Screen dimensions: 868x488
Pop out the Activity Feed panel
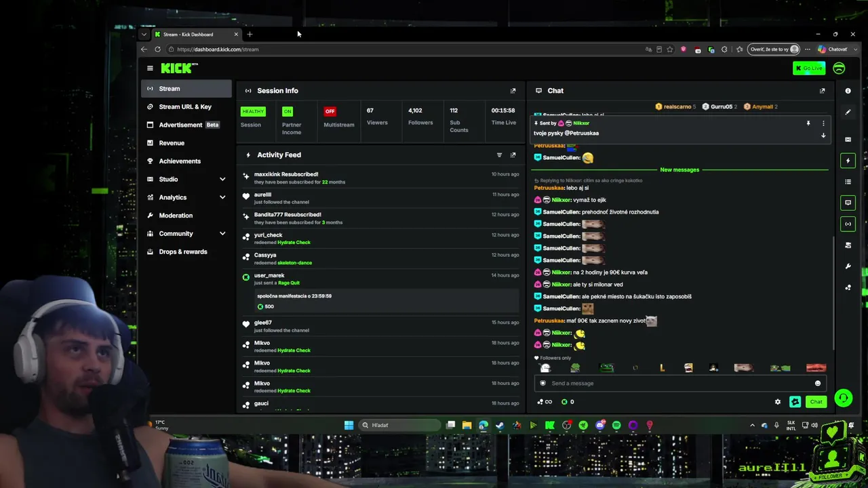[513, 155]
